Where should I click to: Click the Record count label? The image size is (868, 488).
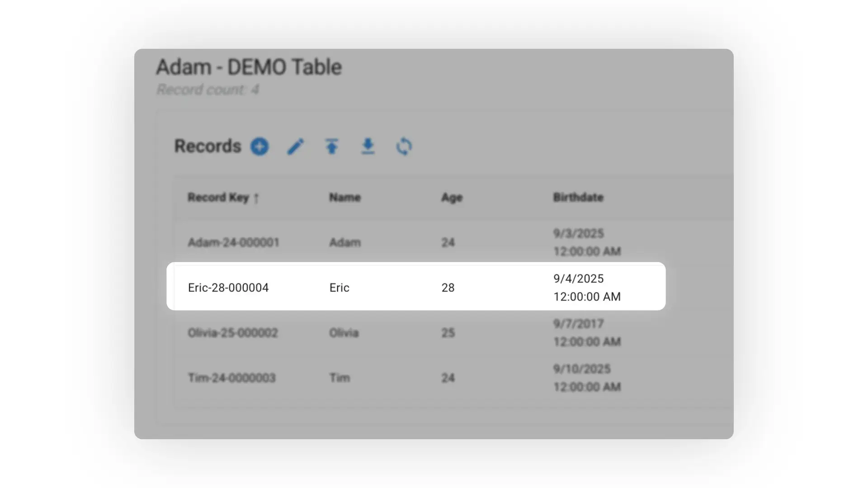(207, 89)
